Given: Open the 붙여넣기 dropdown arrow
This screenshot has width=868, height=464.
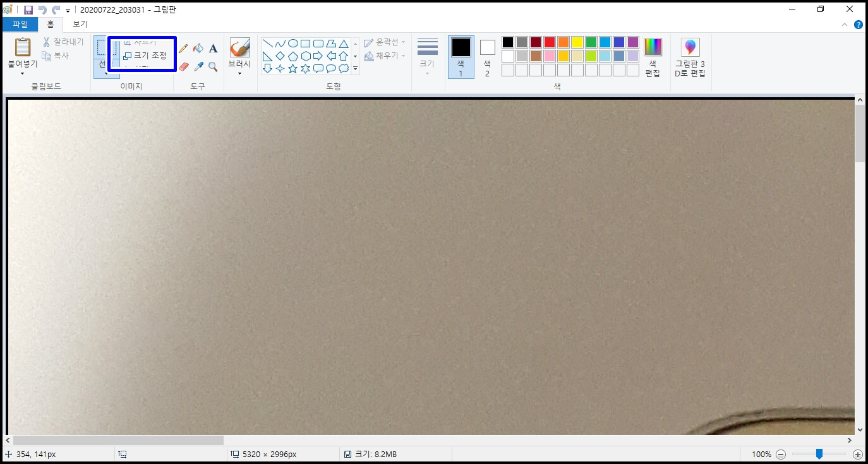Looking at the screenshot, I should click(23, 73).
